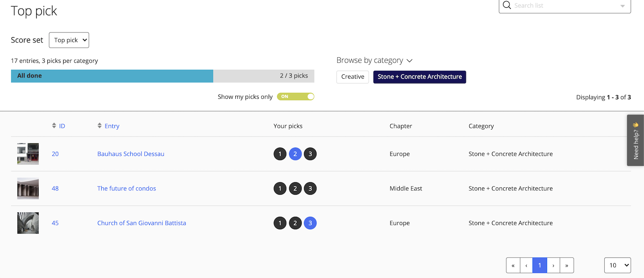
Task: Filter by the Creative category
Action: coord(352,77)
